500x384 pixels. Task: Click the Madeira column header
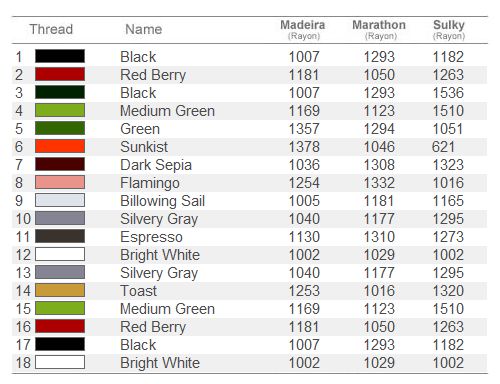(303, 29)
